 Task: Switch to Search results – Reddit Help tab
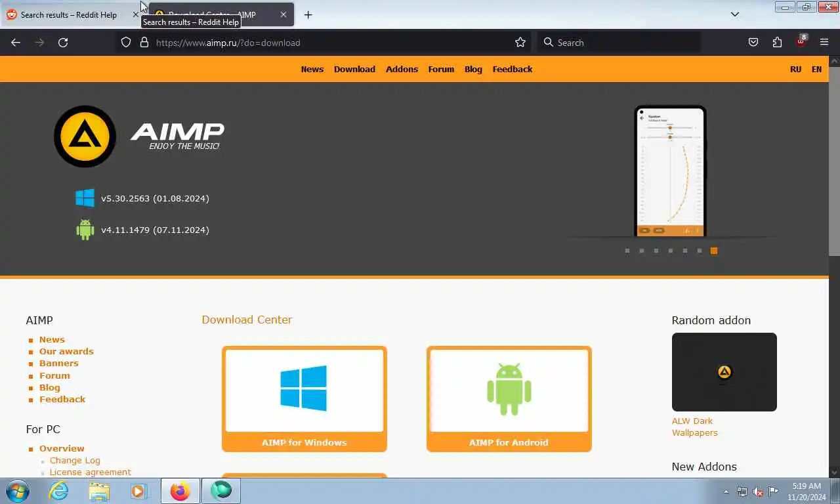point(69,14)
